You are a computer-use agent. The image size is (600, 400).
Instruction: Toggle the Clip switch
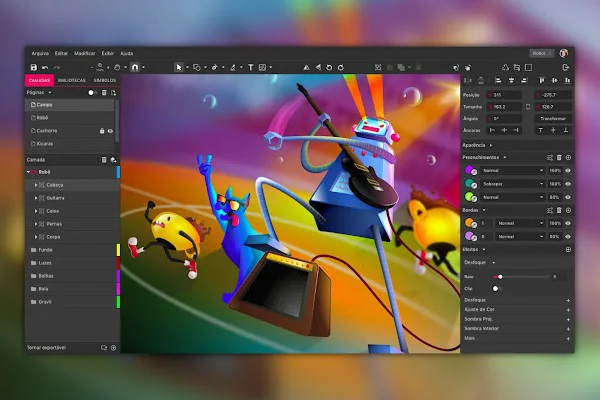[497, 289]
